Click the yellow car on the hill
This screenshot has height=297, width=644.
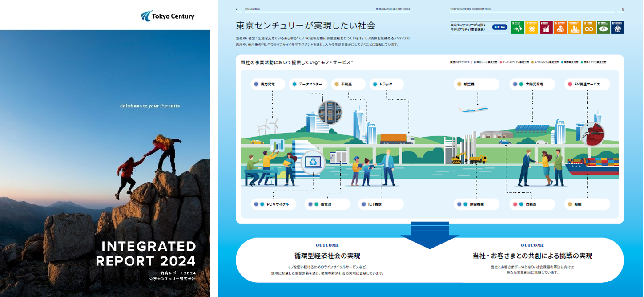pyautogui.click(x=258, y=142)
